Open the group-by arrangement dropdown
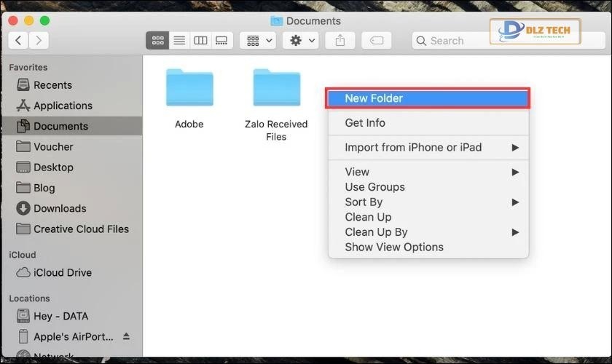This screenshot has height=364, width=612. point(258,41)
